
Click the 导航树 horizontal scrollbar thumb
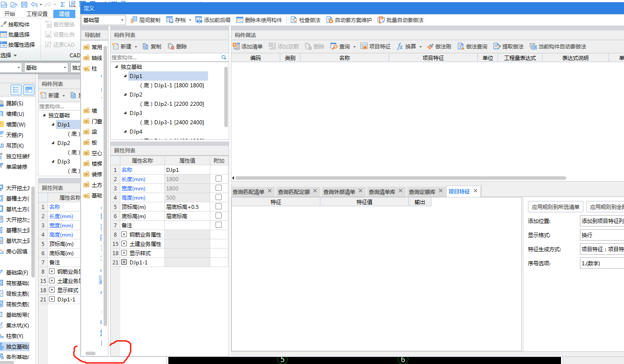point(90,353)
